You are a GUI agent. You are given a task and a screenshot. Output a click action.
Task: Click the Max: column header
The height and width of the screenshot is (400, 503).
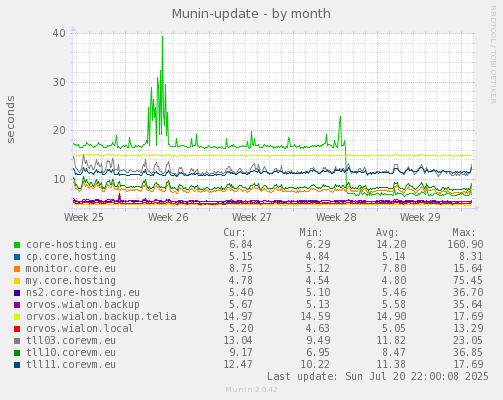(464, 232)
